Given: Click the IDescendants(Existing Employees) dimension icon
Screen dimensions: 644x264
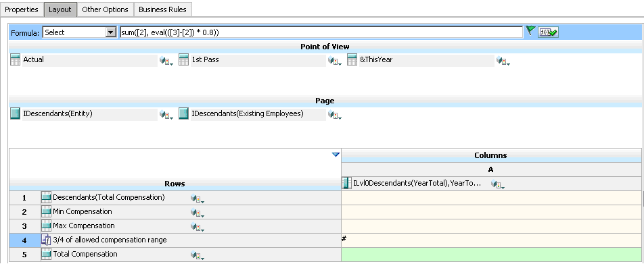Looking at the screenshot, I should pyautogui.click(x=183, y=113).
